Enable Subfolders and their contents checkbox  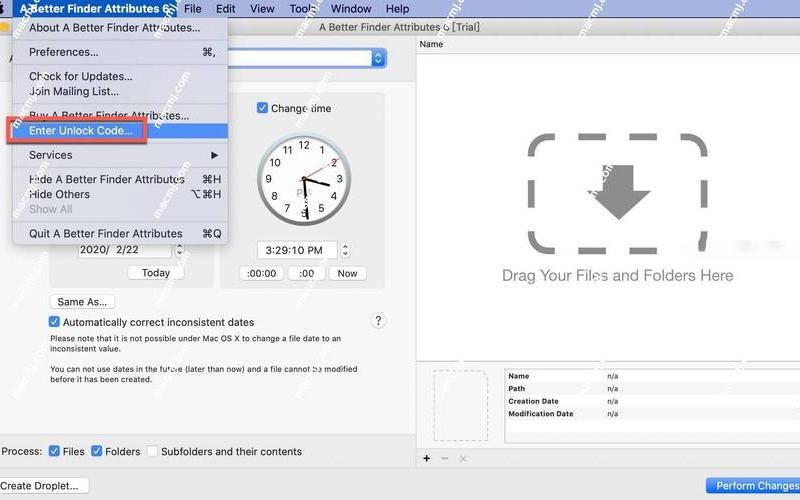click(x=153, y=451)
